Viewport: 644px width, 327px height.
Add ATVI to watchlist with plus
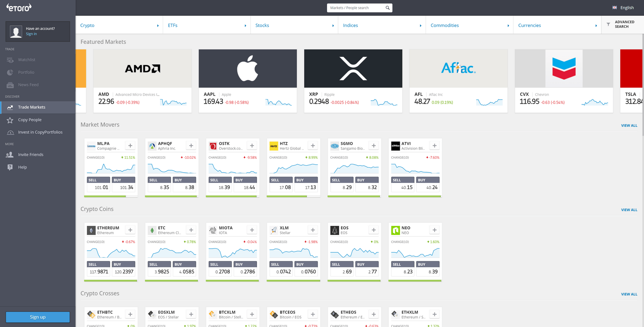click(434, 145)
